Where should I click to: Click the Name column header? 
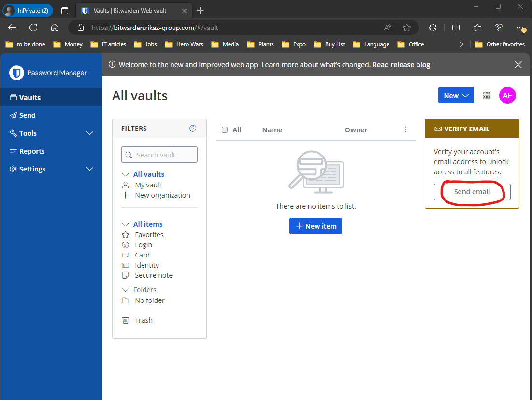[272, 130]
